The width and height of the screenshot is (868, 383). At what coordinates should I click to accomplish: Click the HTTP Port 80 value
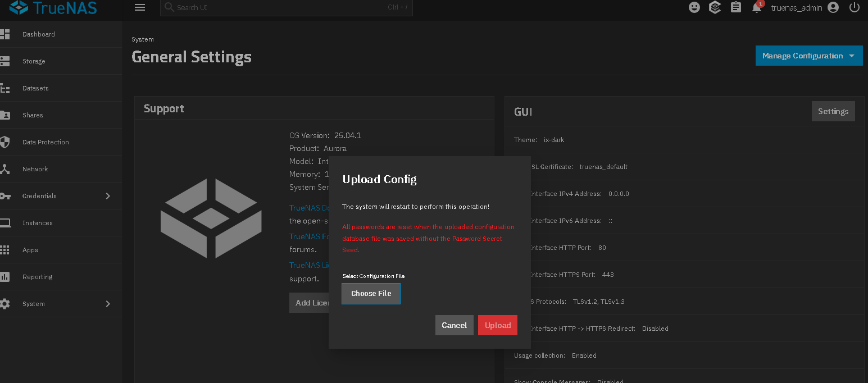pyautogui.click(x=602, y=248)
